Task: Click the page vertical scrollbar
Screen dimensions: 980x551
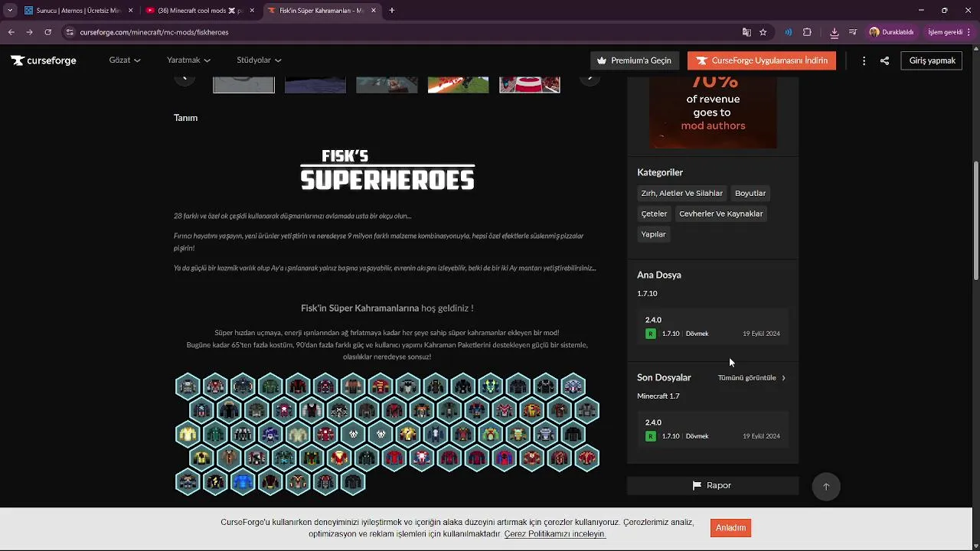Action: click(975, 221)
